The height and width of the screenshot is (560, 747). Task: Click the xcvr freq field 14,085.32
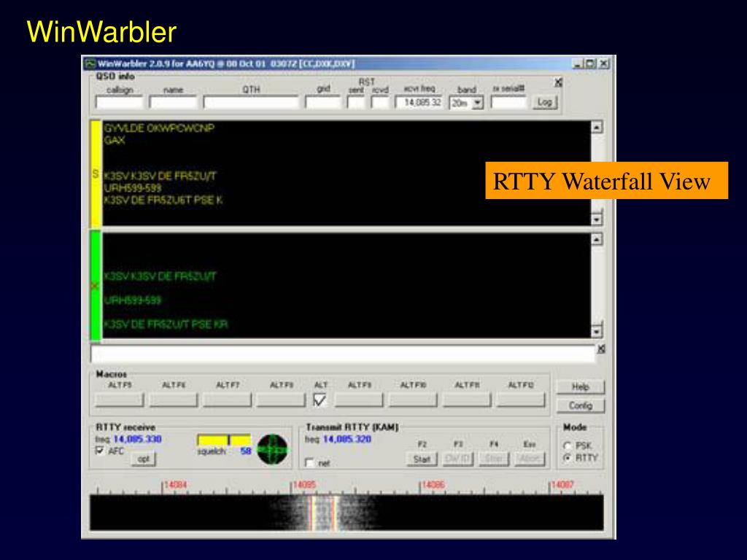[x=419, y=102]
